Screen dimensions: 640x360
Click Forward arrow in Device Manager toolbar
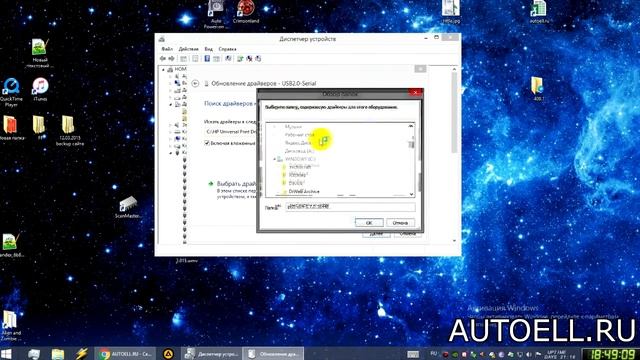(x=171, y=59)
